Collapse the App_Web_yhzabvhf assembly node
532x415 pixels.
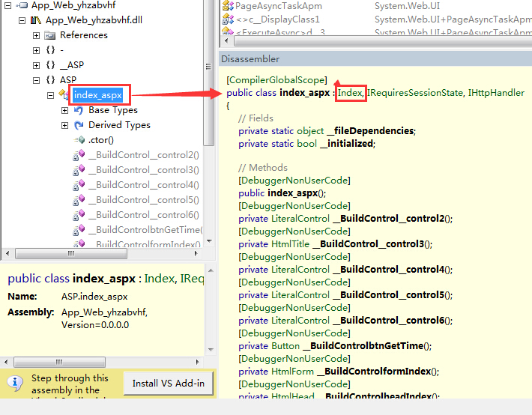pyautogui.click(x=7, y=5)
